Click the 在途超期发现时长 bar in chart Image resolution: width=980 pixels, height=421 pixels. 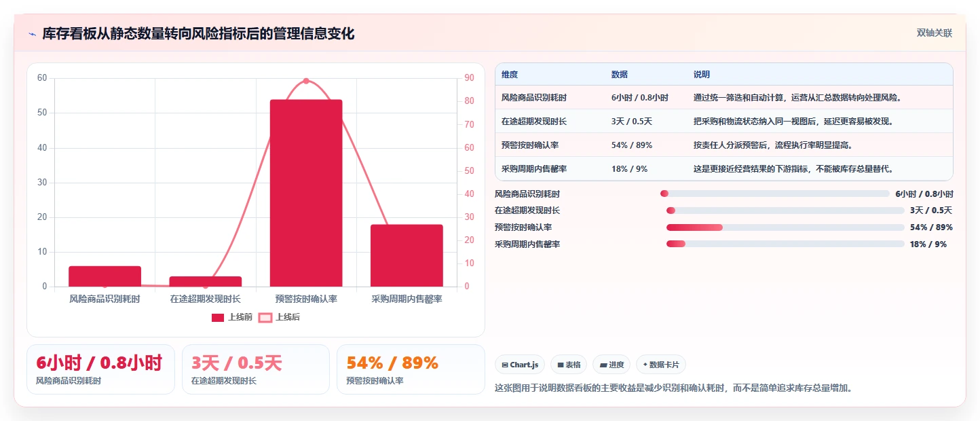click(206, 281)
